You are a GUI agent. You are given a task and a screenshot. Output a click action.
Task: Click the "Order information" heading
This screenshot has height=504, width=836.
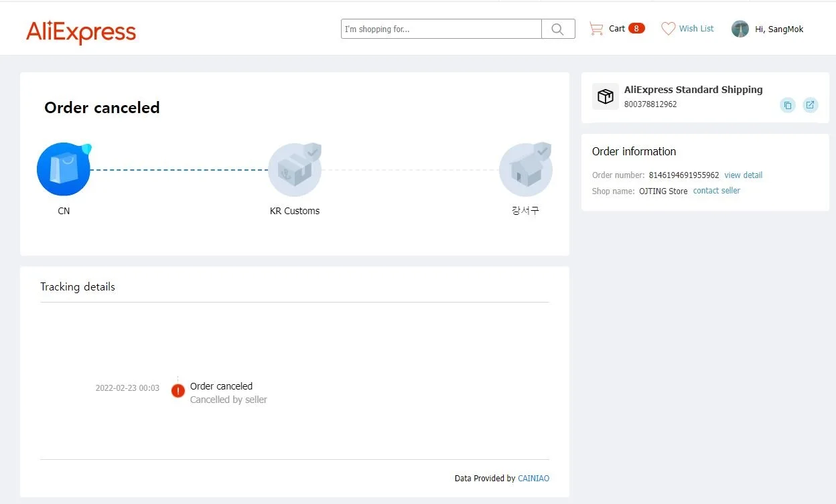(x=634, y=151)
